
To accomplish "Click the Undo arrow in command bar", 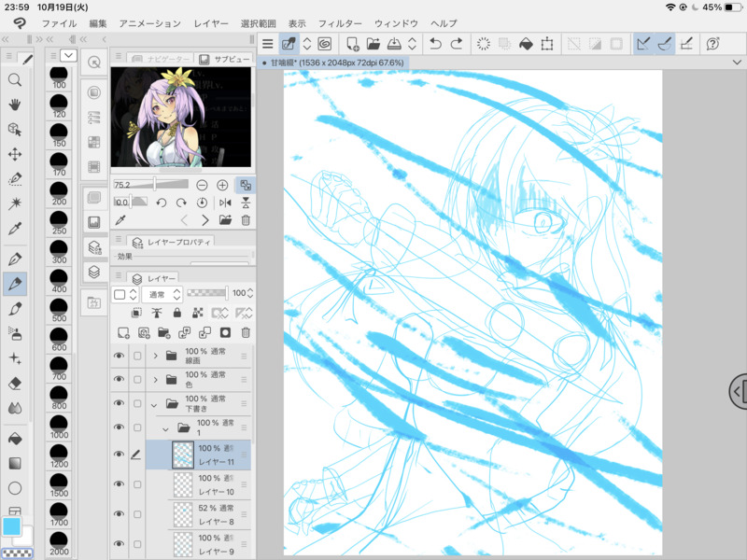I will [x=435, y=44].
